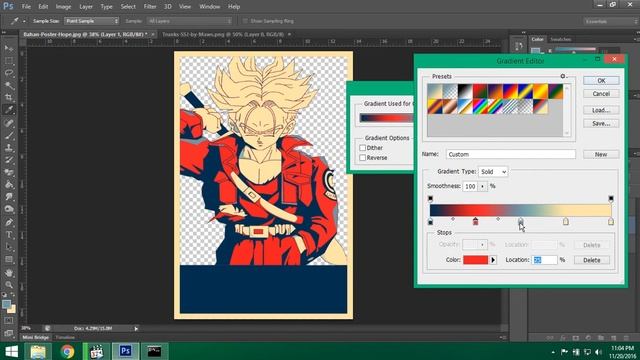Open the Layer menu

(86, 7)
